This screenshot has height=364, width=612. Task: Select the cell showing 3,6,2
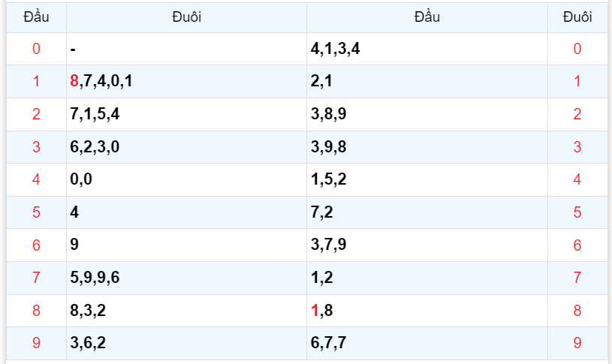(88, 343)
